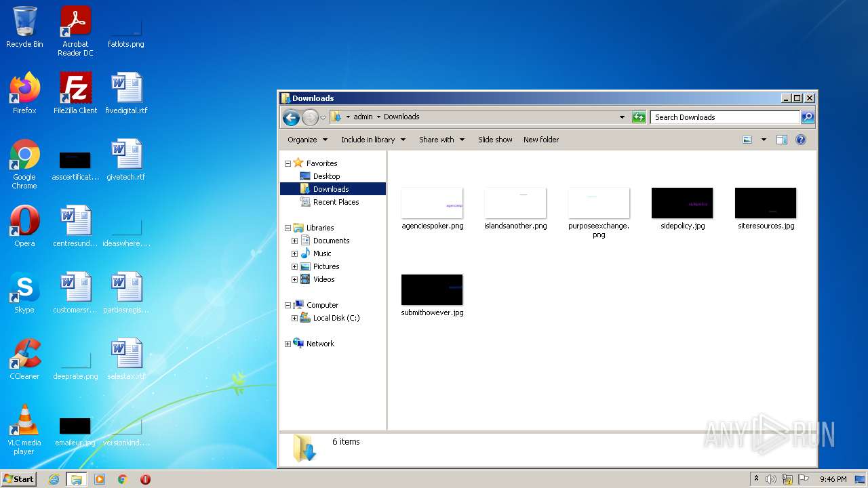868x488 pixels.
Task: Click Windows Media Player taskbar icon
Action: [x=100, y=479]
